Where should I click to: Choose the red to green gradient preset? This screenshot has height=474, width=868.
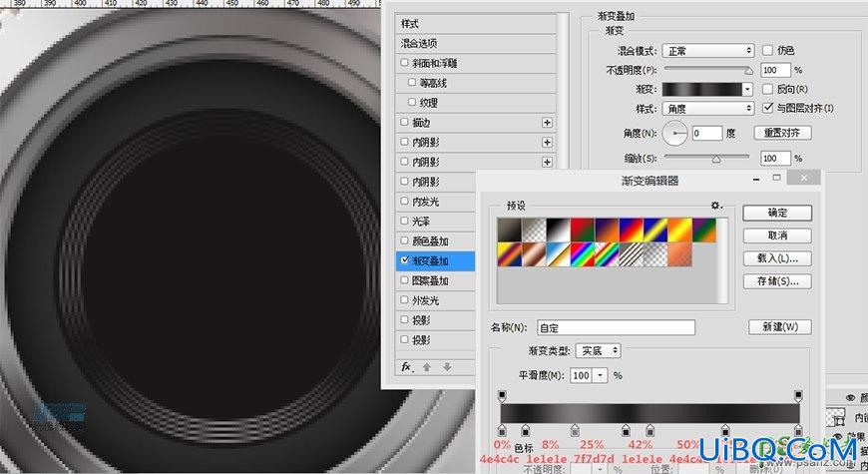(583, 231)
